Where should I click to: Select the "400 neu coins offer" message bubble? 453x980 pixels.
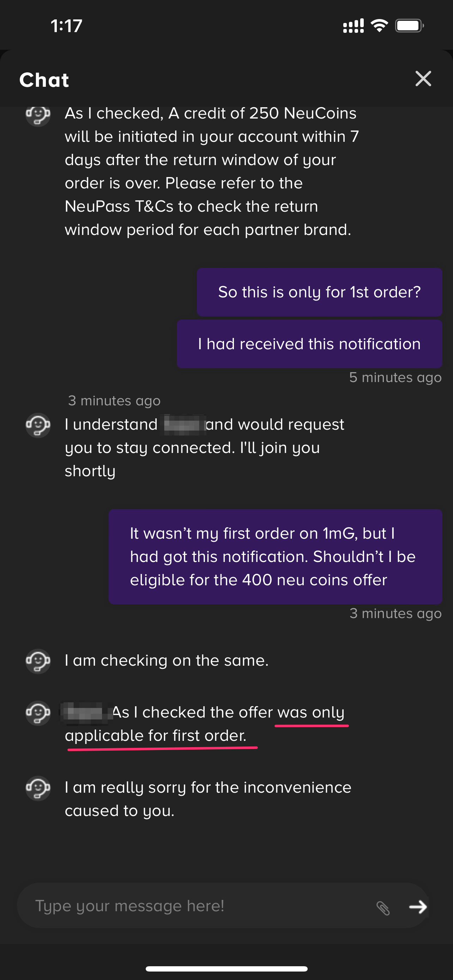[275, 557]
